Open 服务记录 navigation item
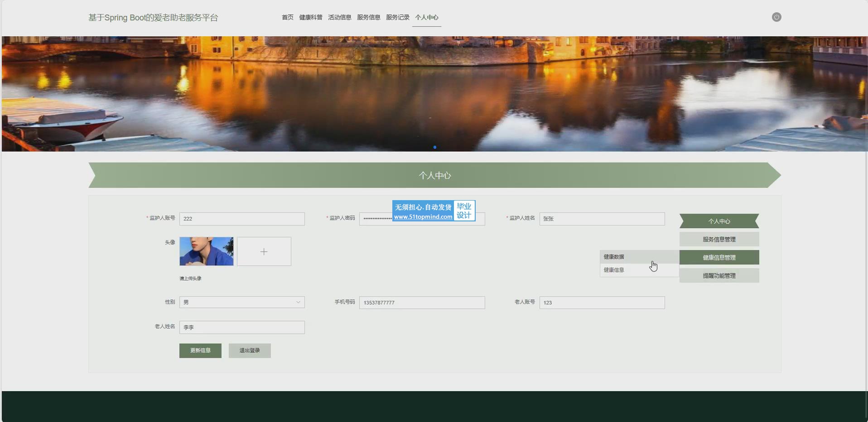Screen dimensions: 868x422 pos(398,17)
